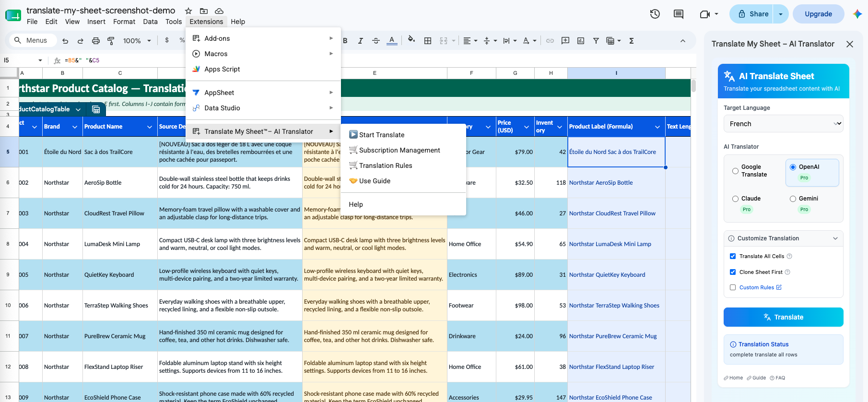
Task: Open the Google Sheets home logo
Action: 13,15
